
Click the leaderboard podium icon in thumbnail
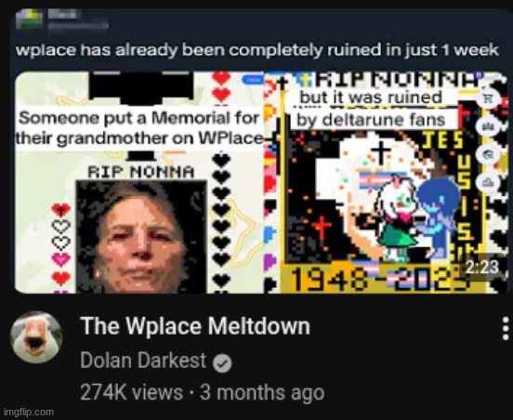pos(488,182)
